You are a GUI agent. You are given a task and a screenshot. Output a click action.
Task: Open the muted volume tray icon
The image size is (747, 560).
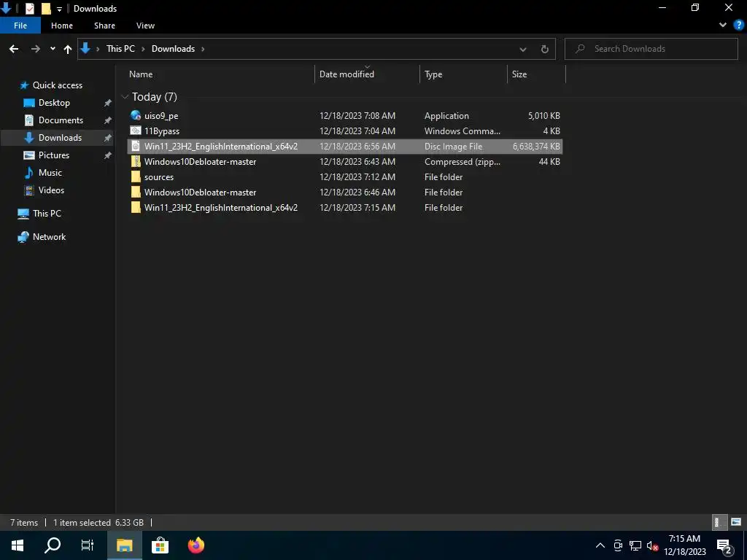click(653, 545)
